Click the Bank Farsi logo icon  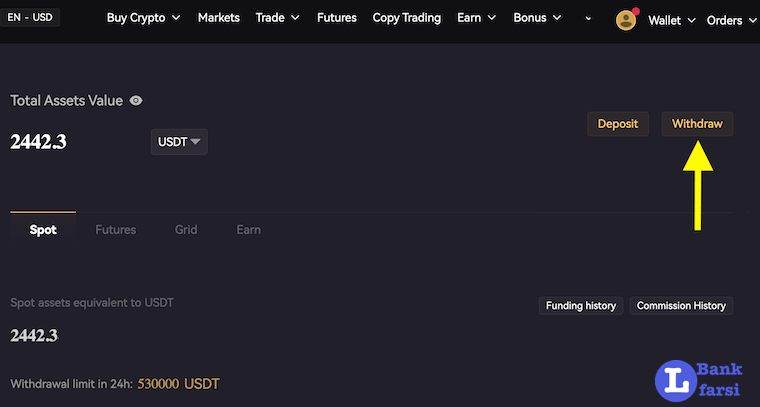tap(677, 382)
